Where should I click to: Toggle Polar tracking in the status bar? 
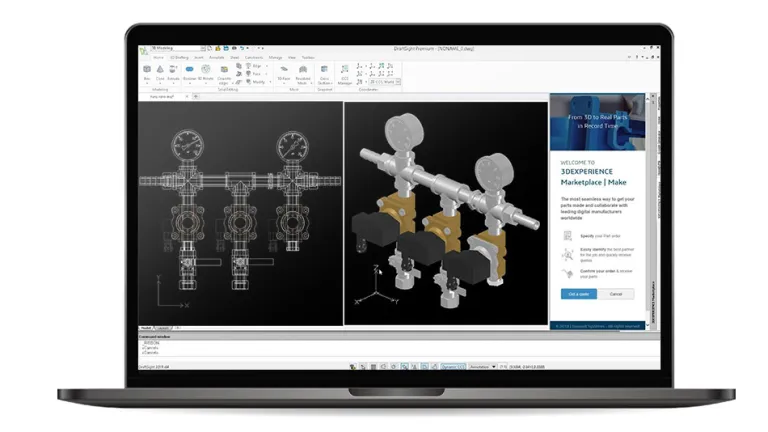(394, 366)
